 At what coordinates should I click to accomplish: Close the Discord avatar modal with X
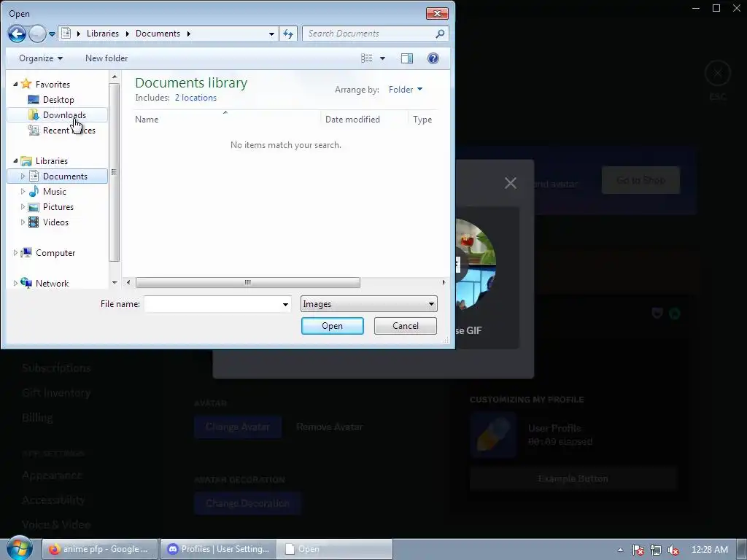pyautogui.click(x=510, y=183)
